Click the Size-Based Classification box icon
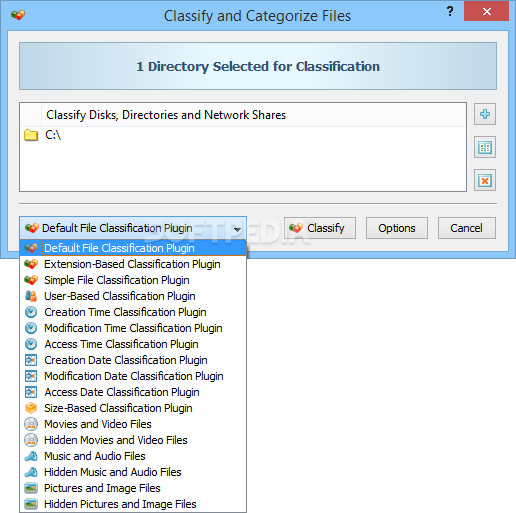The image size is (516, 513). (x=31, y=408)
